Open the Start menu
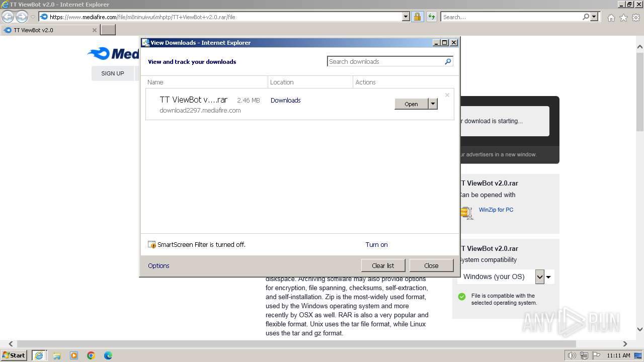644x362 pixels. pyautogui.click(x=14, y=355)
